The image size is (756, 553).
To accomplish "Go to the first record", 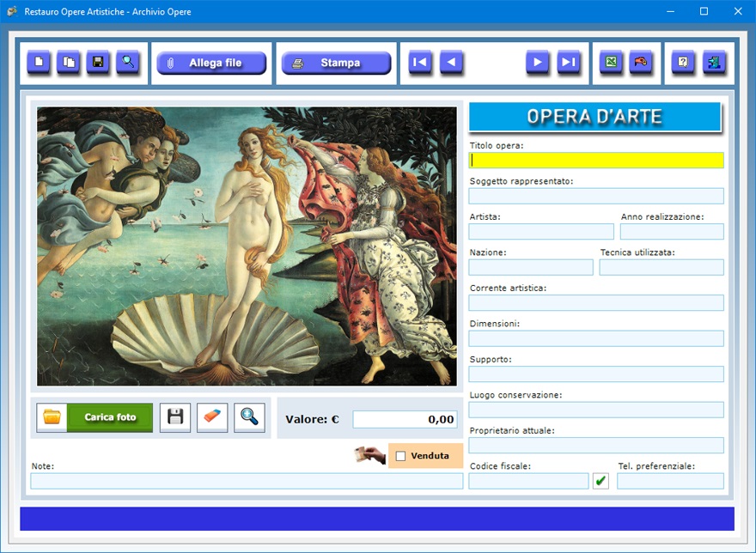I will click(x=420, y=63).
